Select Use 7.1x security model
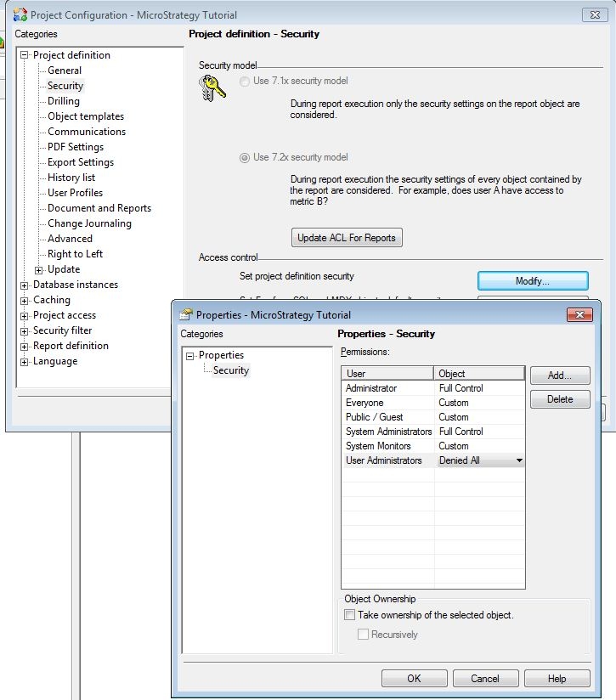Screen dimensions: 616x700 point(245,82)
